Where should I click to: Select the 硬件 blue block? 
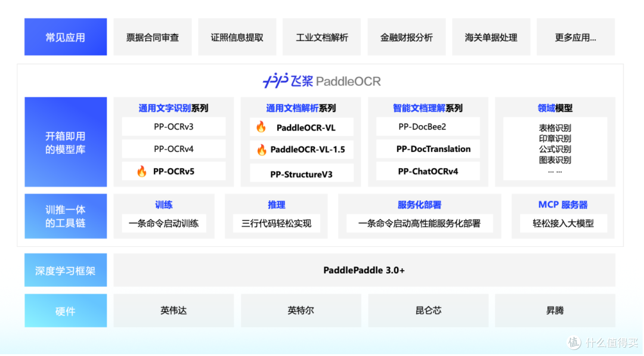[x=66, y=311]
